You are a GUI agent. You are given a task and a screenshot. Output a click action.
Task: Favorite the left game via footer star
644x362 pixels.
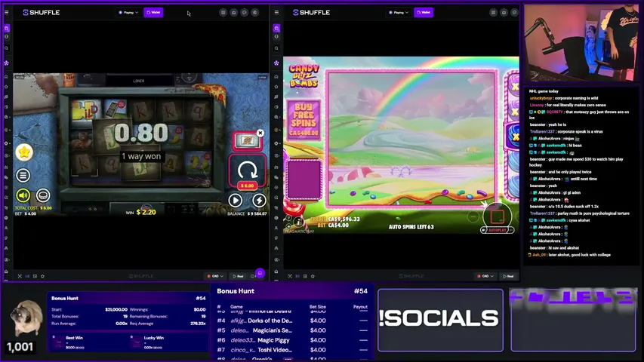(x=42, y=276)
